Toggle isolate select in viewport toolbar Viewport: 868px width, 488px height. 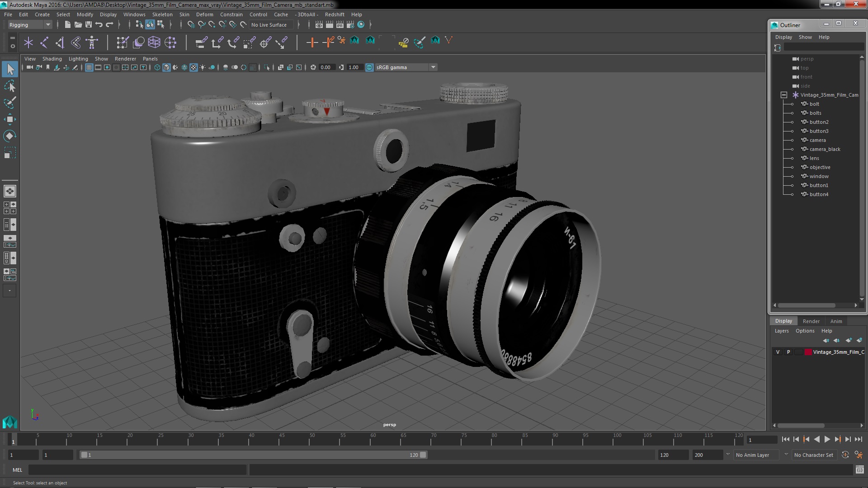coord(267,67)
